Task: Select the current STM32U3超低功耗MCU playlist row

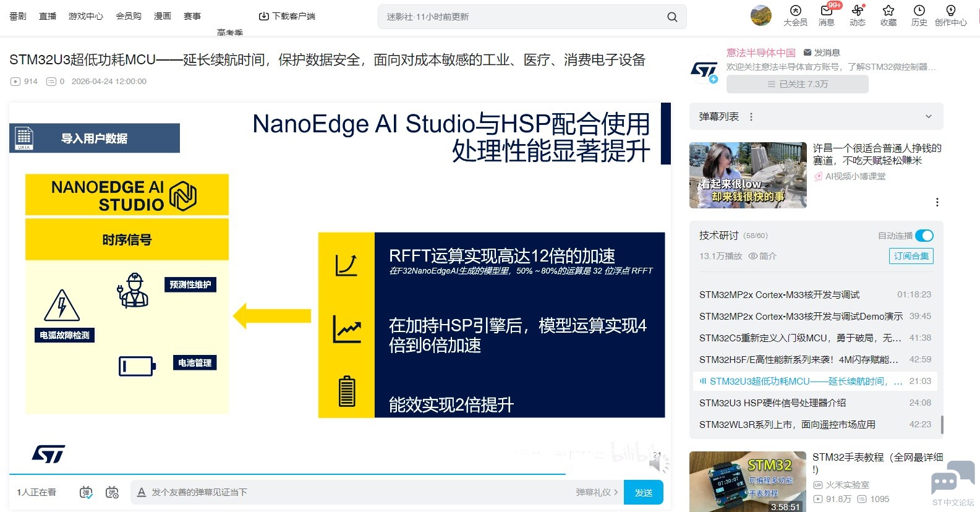Action: [x=815, y=381]
